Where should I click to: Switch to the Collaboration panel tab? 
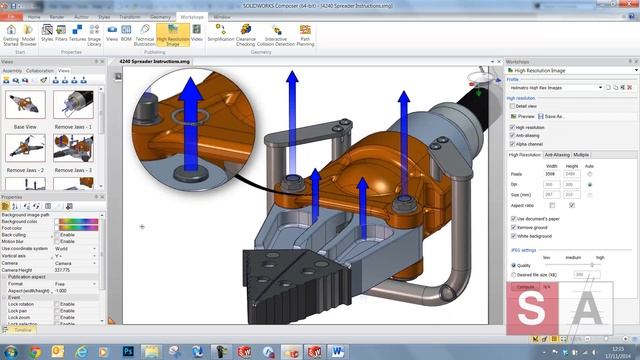[40, 71]
